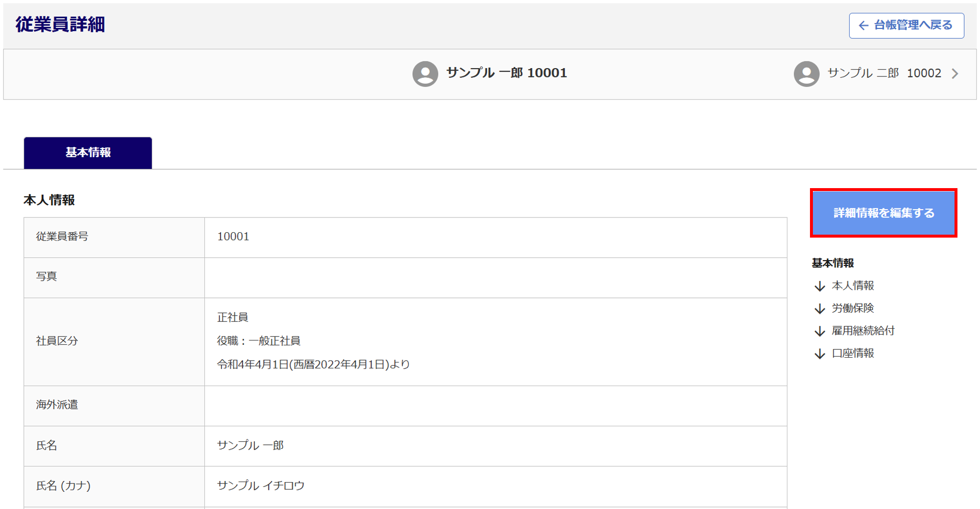Click down arrow beside 雇用継続給付 link
Viewport: 980px width, 509px height.
(819, 331)
